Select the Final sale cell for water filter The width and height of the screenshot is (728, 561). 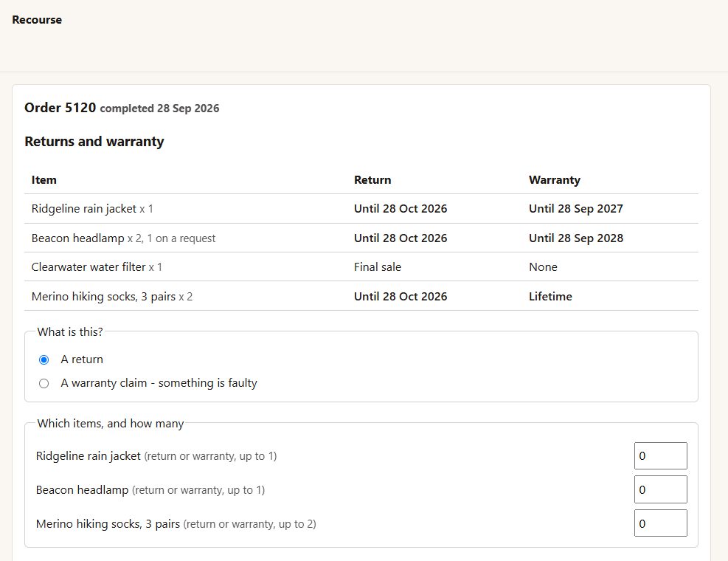click(378, 266)
